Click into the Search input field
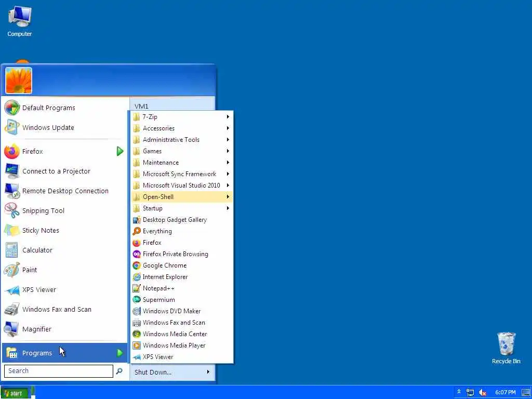Image resolution: width=532 pixels, height=399 pixels. point(58,371)
